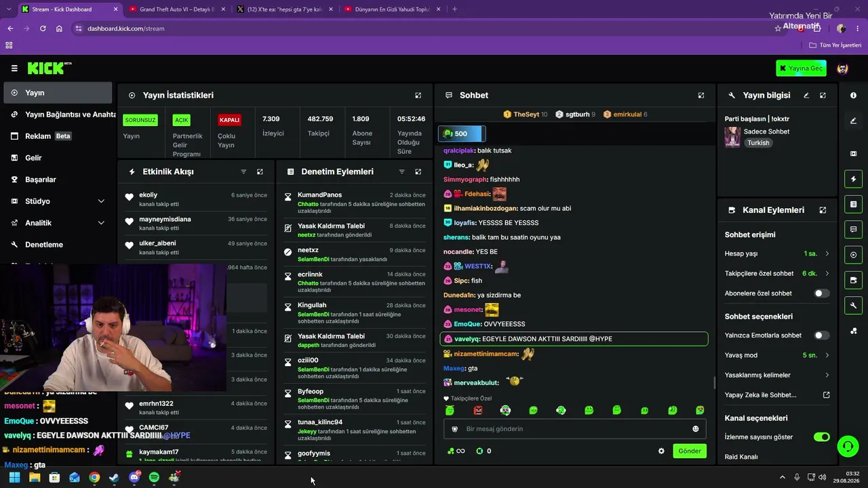The width and height of the screenshot is (868, 488).
Task: Open Hesap yaşı setting chevron
Action: 827,254
